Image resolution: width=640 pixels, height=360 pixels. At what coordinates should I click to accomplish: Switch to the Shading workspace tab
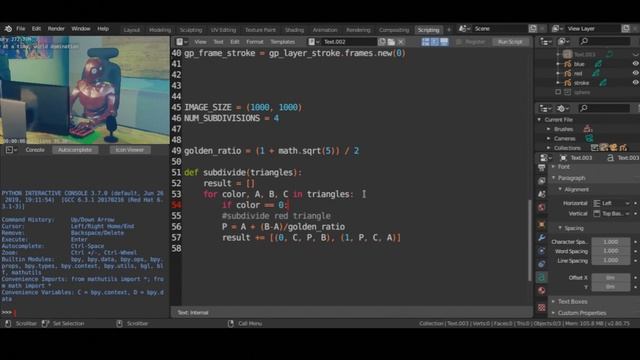(294, 30)
